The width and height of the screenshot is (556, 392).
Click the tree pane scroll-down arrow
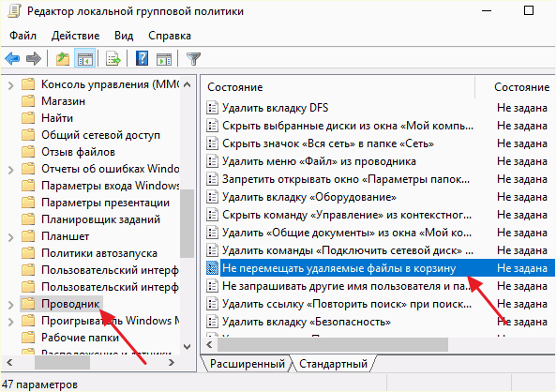pyautogui.click(x=188, y=346)
